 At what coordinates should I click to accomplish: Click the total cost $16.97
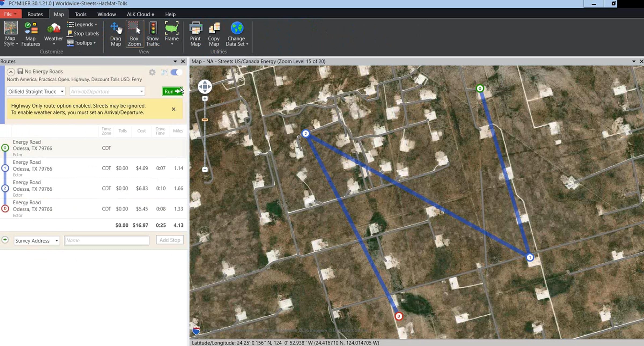(140, 225)
